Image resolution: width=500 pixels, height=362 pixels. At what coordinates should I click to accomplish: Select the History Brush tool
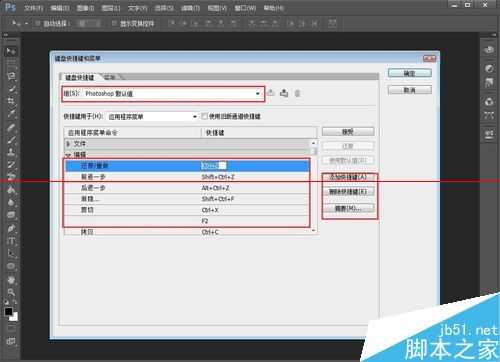click(x=11, y=165)
